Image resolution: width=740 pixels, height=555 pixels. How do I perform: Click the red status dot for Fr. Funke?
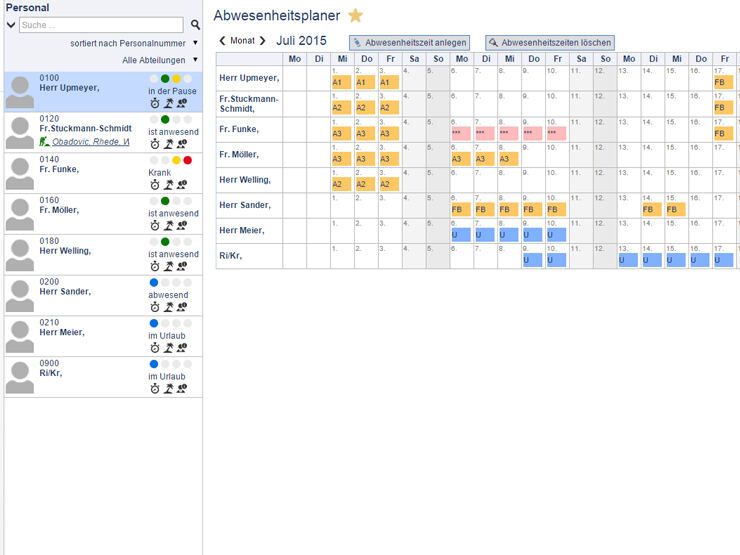click(188, 160)
